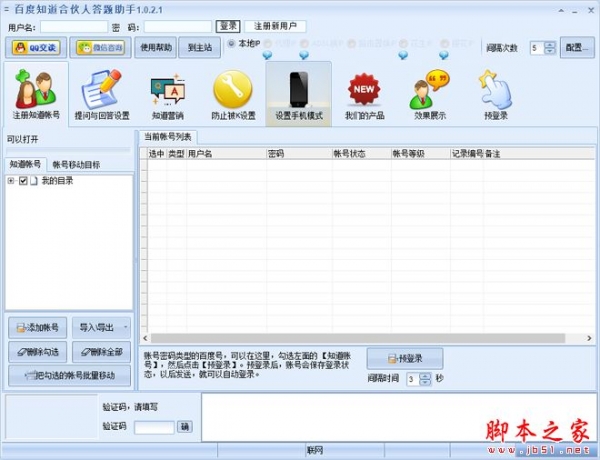Go to the website via 到主站
The height and width of the screenshot is (460, 600).
[x=200, y=47]
